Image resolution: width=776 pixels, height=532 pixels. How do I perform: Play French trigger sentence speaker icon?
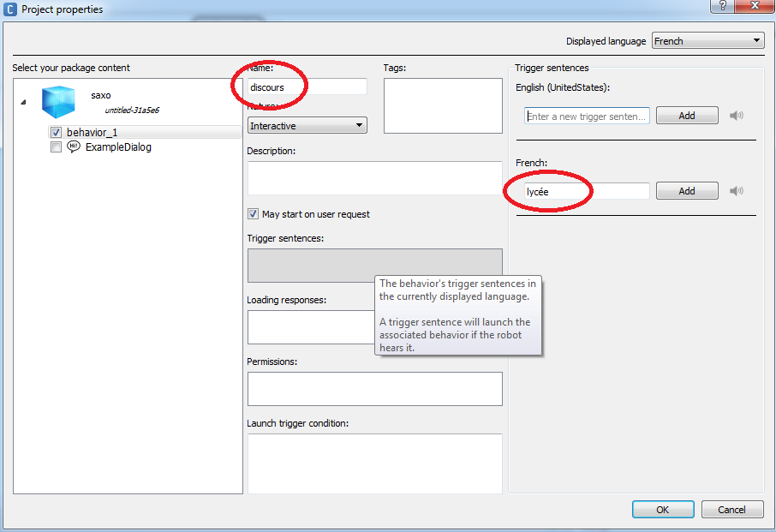(737, 191)
